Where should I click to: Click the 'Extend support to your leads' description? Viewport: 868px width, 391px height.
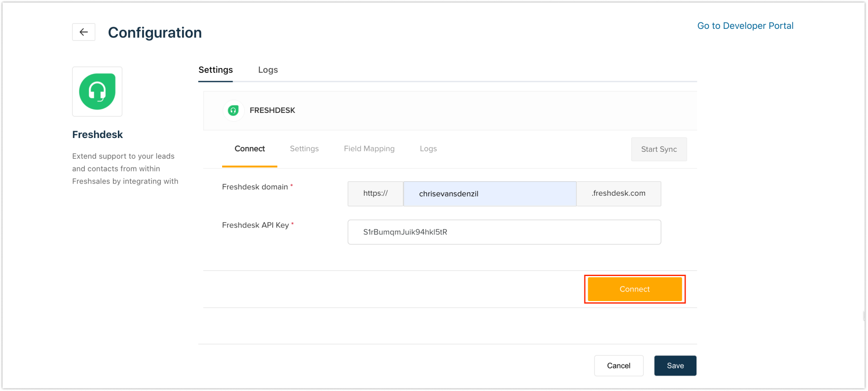click(x=125, y=169)
